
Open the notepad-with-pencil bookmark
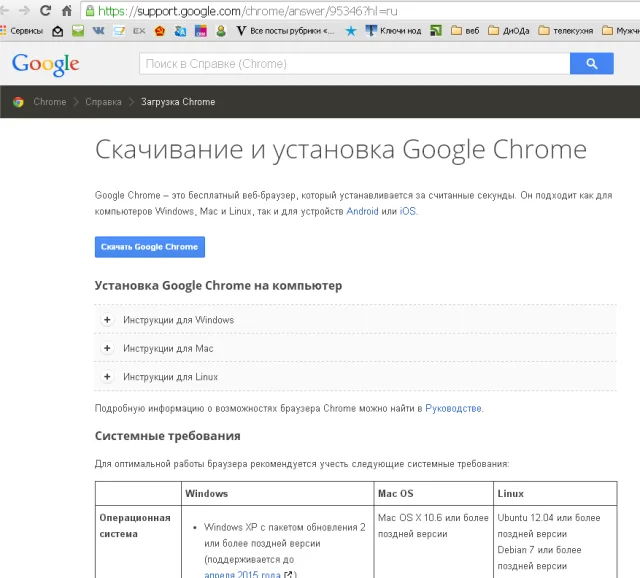pos(119,31)
